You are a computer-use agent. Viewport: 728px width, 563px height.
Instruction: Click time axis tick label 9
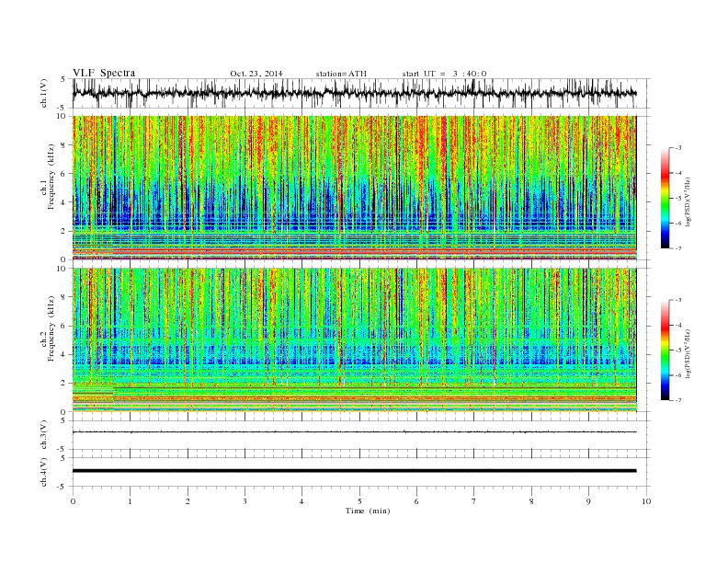tap(588, 501)
